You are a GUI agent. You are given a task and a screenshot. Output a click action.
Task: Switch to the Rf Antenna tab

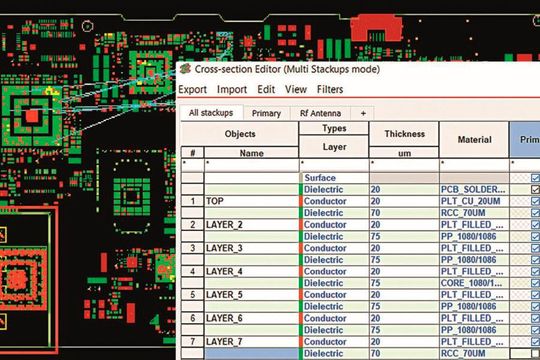[320, 113]
